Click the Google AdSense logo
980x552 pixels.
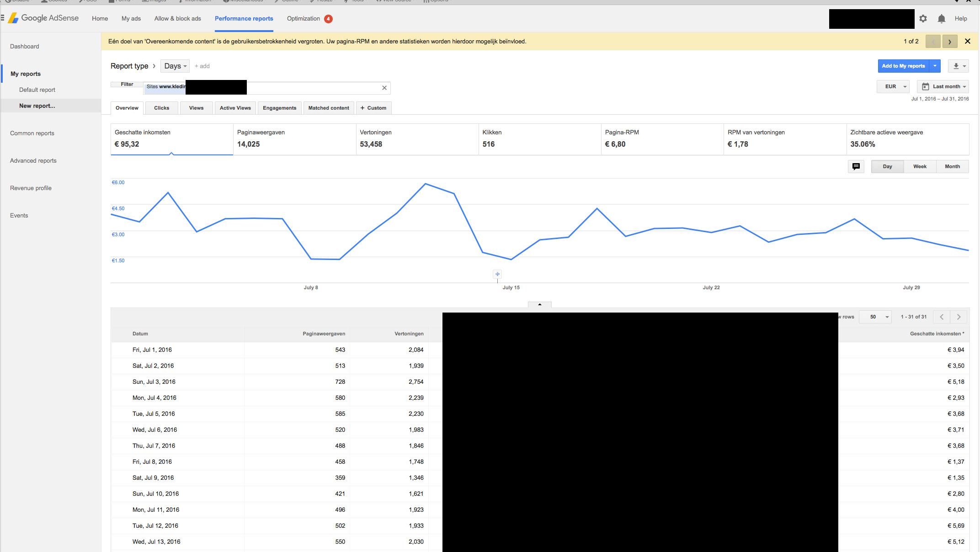[44, 18]
